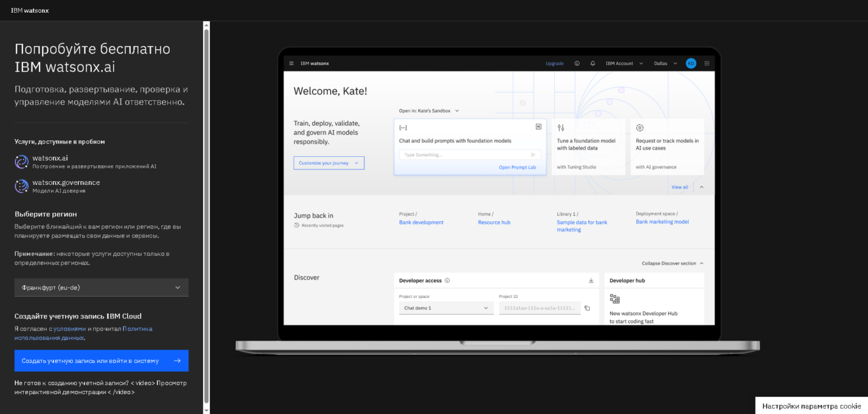Click the Type Something prompt field
The image size is (868, 414).
click(x=470, y=154)
